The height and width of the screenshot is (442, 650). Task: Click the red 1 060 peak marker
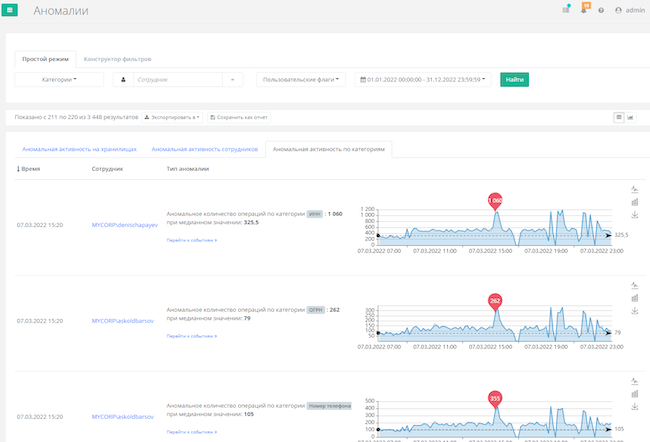point(494,201)
